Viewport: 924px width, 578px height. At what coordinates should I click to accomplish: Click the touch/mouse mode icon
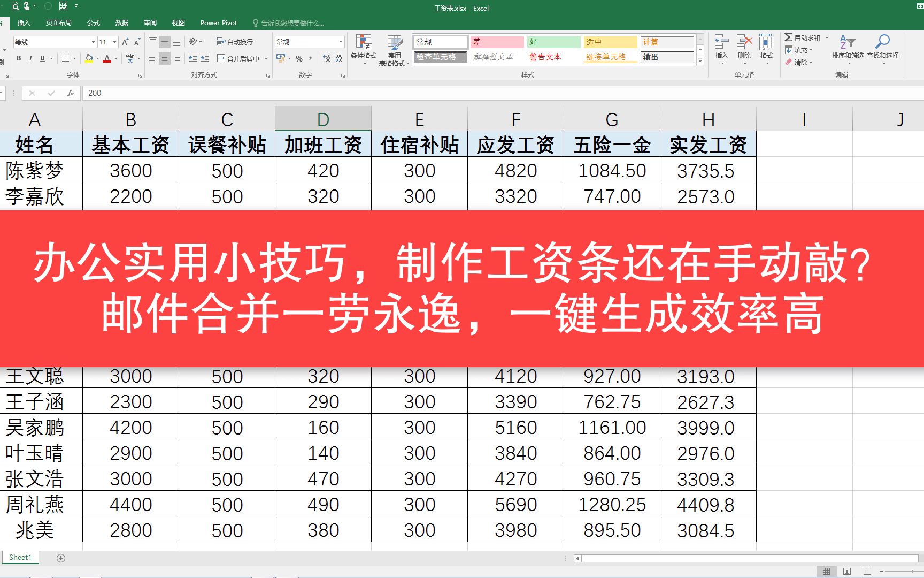[27, 6]
